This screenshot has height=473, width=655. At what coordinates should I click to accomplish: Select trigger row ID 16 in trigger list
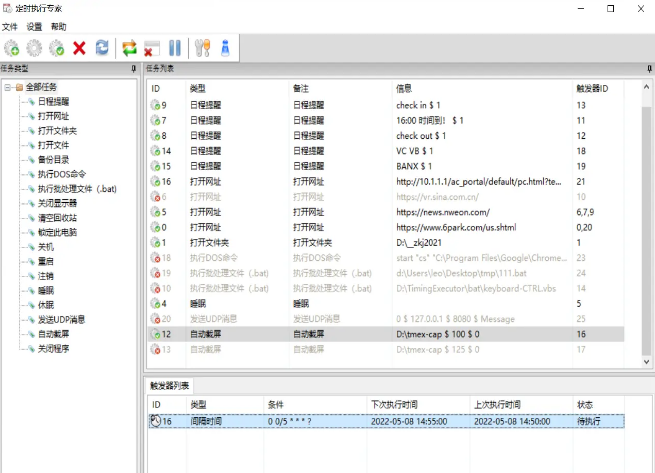[x=300, y=422]
